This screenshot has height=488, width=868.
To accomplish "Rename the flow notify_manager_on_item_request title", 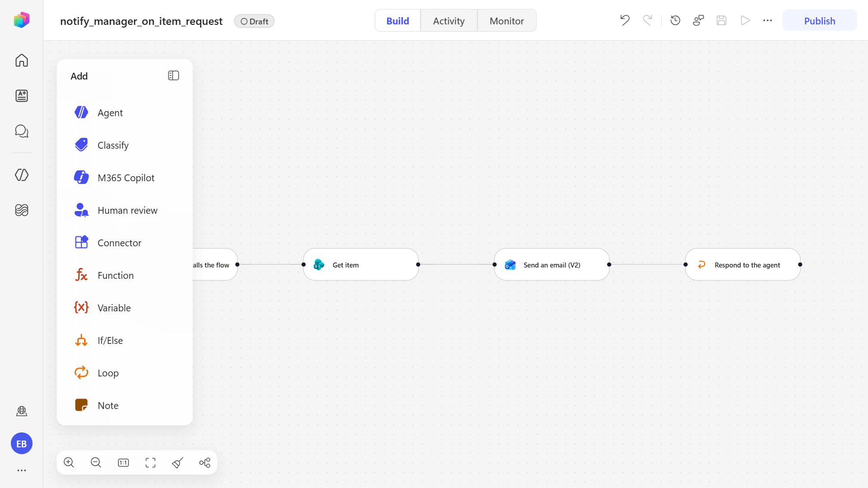I will point(141,21).
